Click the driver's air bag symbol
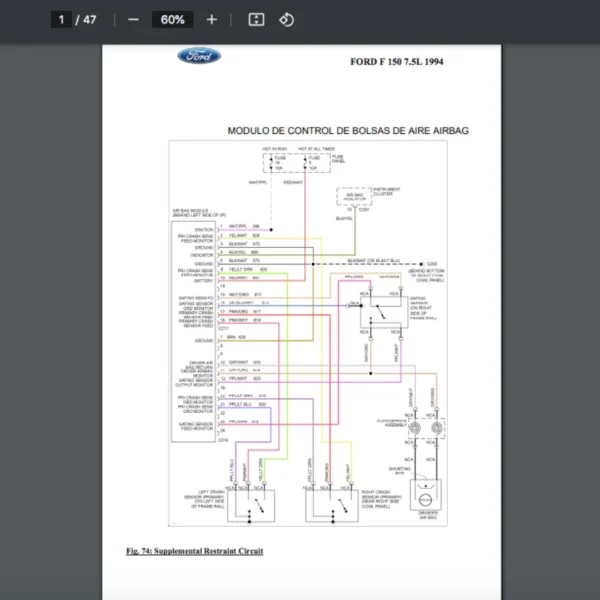The width and height of the screenshot is (600, 600). tap(427, 498)
